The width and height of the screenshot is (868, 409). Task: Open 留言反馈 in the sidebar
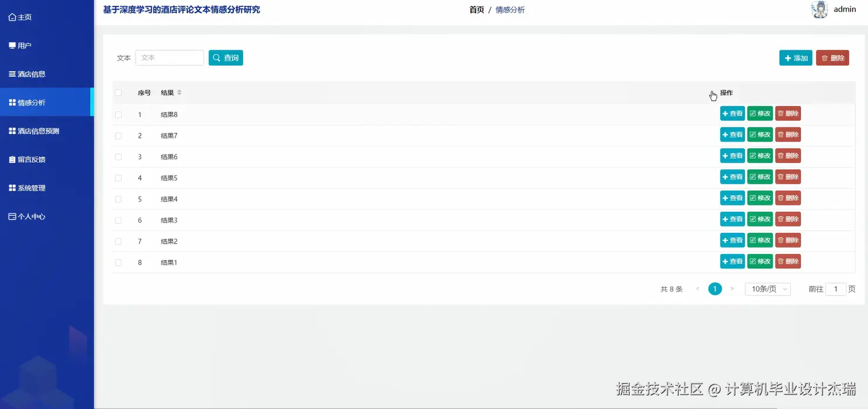coord(47,159)
